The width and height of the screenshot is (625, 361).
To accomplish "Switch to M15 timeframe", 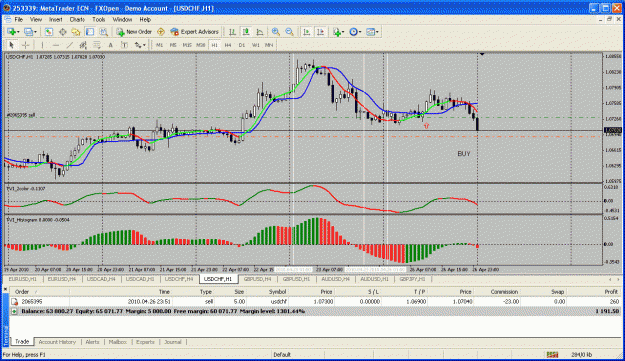I will click(187, 45).
